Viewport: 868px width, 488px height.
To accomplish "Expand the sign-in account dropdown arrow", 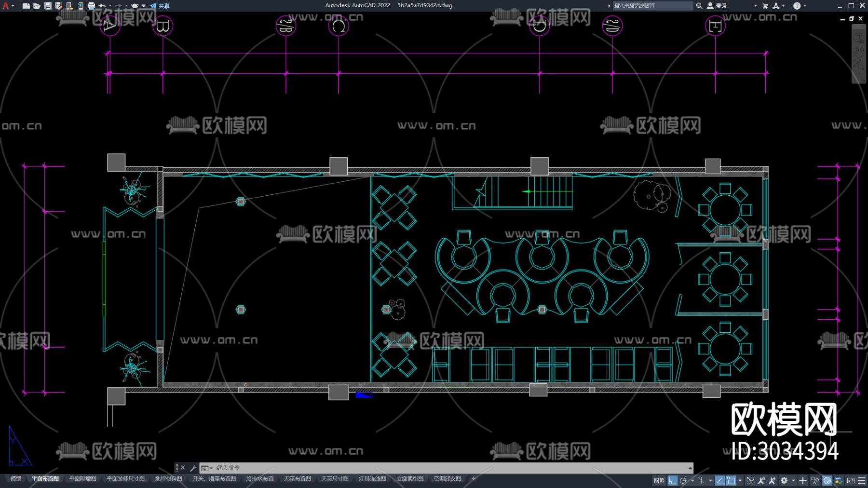I will point(756,6).
